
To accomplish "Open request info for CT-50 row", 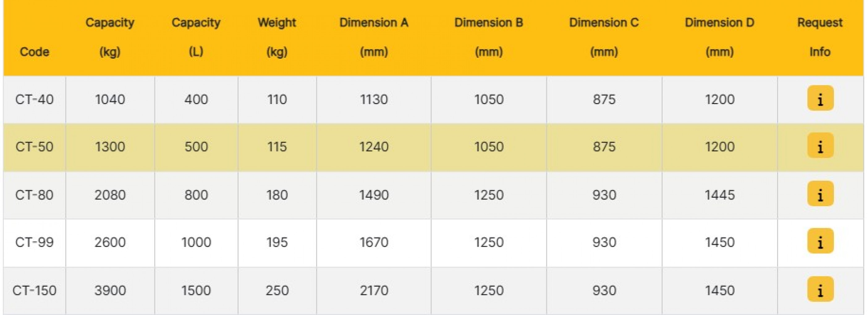I will coord(820,146).
